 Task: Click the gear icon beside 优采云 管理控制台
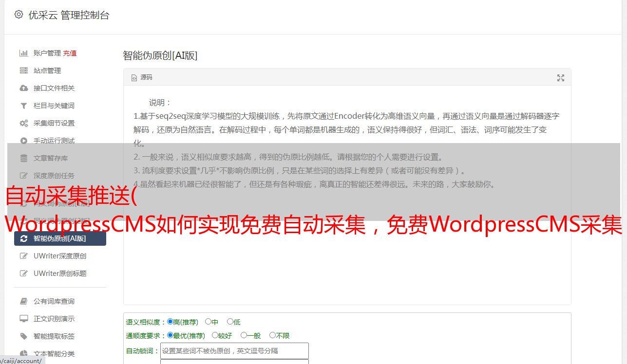pos(19,15)
